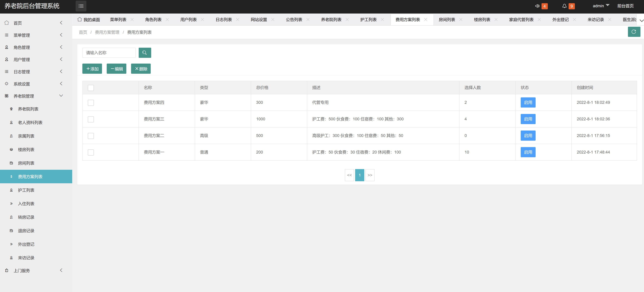This screenshot has height=292, width=644.
Task: Open the 我的桌面 tab
Action: coord(91,19)
